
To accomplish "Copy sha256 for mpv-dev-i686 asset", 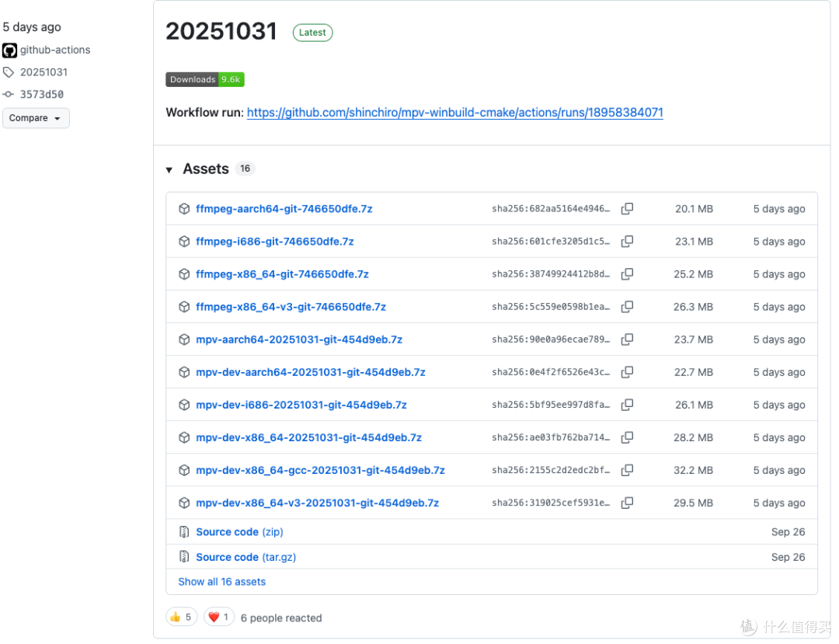I will point(627,405).
